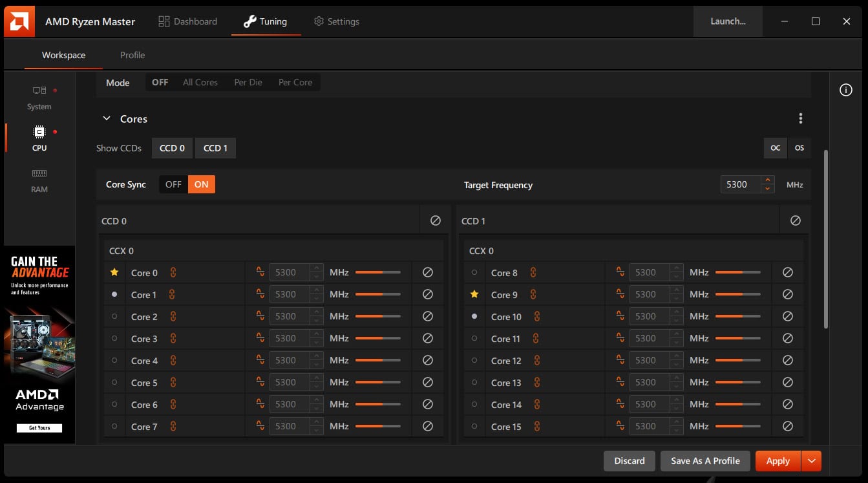Click the waveform icon on Core 15 row
Image resolution: width=868 pixels, height=483 pixels.
click(620, 426)
